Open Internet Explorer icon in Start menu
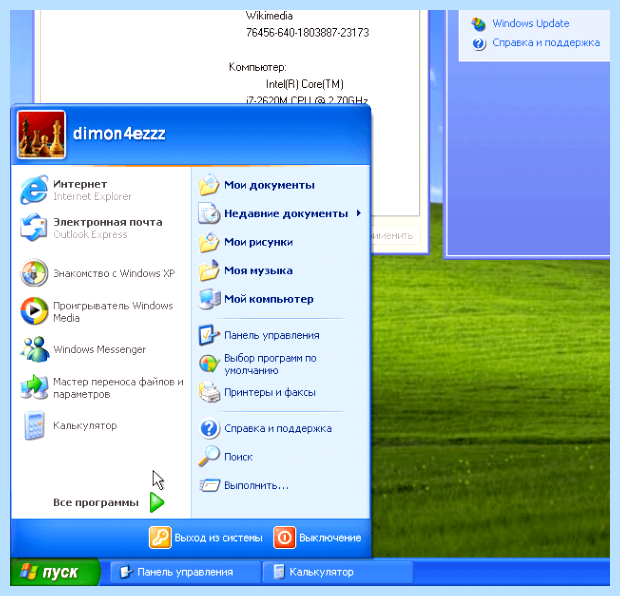 click(34, 190)
